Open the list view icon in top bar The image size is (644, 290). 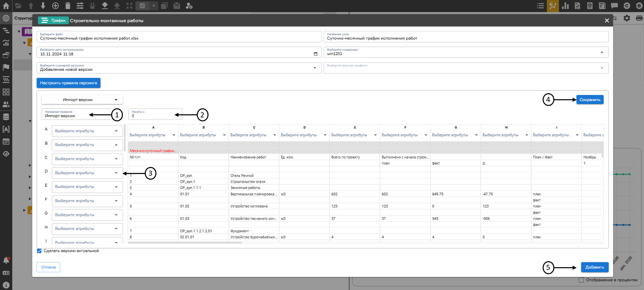click(x=540, y=6)
